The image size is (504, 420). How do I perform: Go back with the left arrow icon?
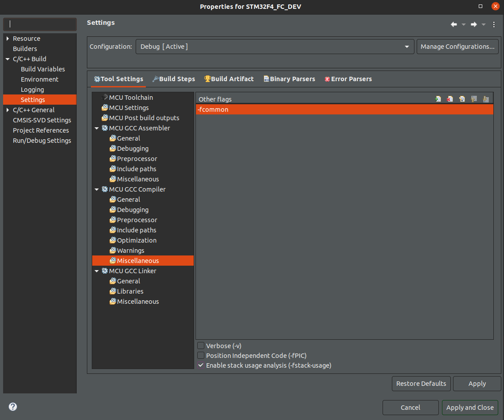(454, 24)
